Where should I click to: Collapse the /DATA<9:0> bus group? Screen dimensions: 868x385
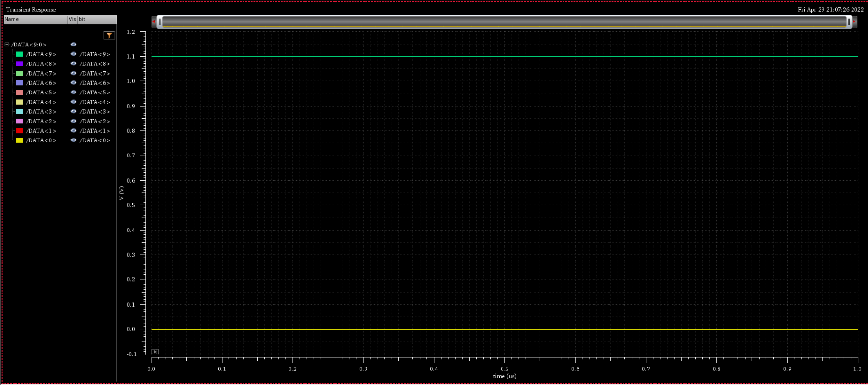point(7,45)
